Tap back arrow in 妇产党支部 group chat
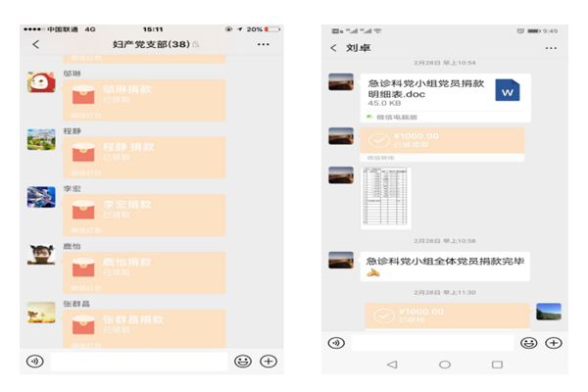Viewport: 588px width, 392px height. click(36, 44)
